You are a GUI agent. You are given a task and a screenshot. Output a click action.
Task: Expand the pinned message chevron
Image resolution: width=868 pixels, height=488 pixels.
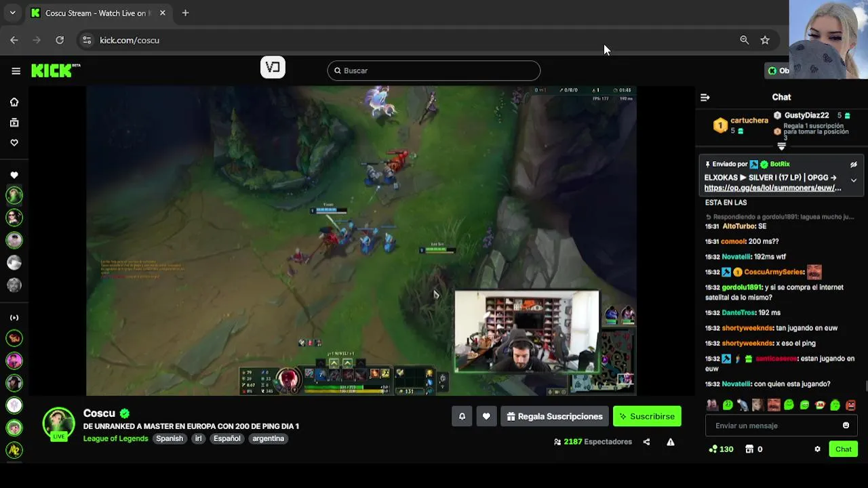tap(854, 180)
